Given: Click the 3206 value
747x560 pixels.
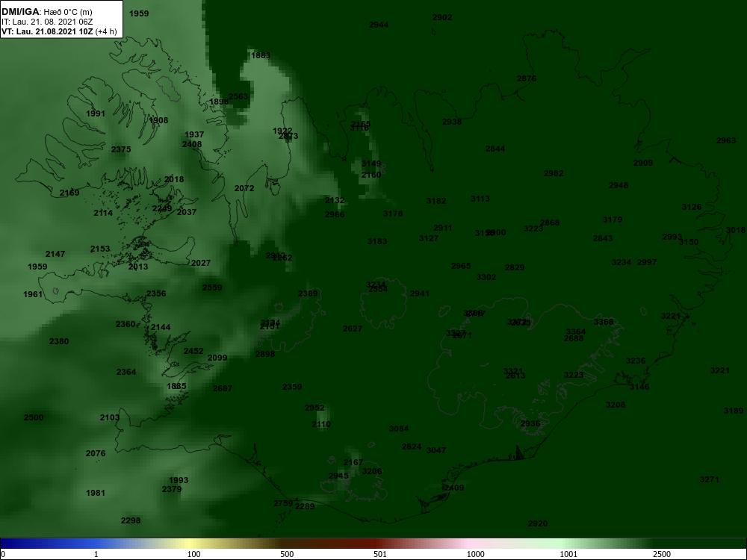Looking at the screenshot, I should (x=372, y=471).
